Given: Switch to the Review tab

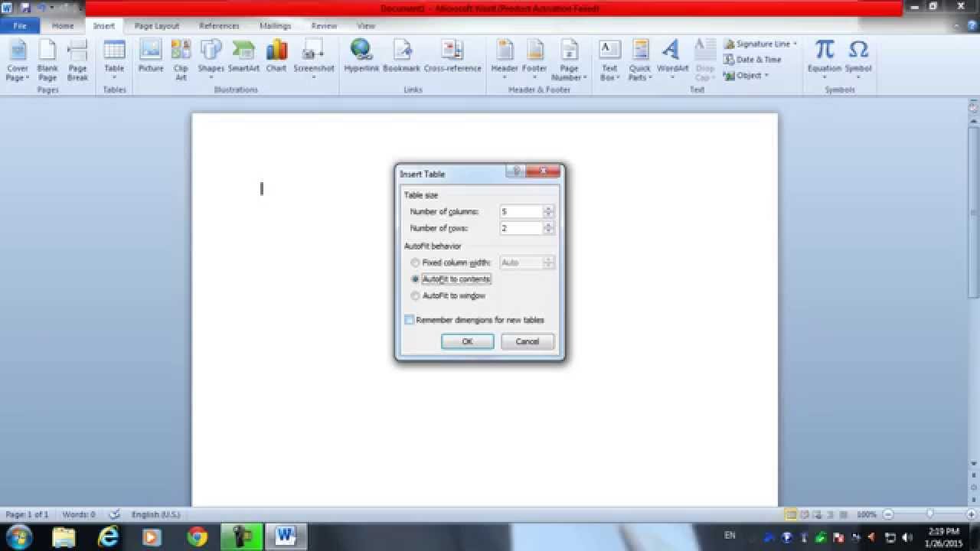Looking at the screenshot, I should coord(324,26).
